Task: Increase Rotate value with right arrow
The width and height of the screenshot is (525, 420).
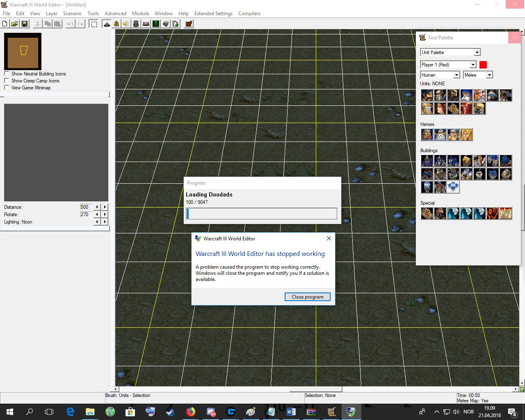Action: click(x=105, y=215)
